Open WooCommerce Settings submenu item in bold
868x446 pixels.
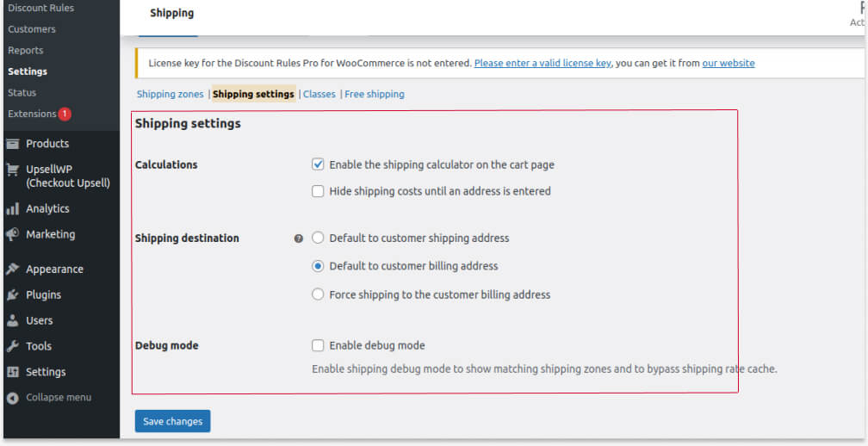click(28, 71)
